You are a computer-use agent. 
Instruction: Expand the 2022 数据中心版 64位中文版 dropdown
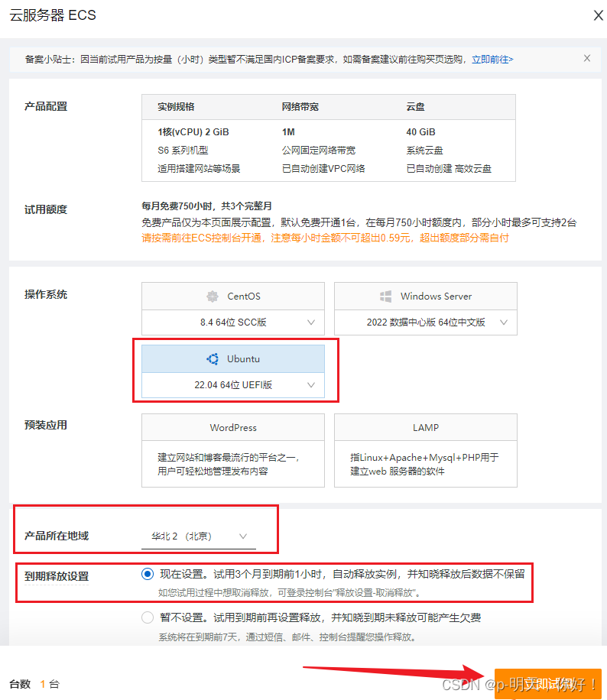coord(426,322)
